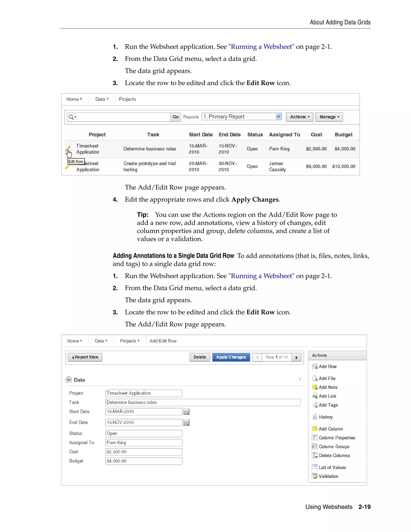This screenshot has width=411, height=532.
Task: Click the Status input field
Action: click(144, 434)
